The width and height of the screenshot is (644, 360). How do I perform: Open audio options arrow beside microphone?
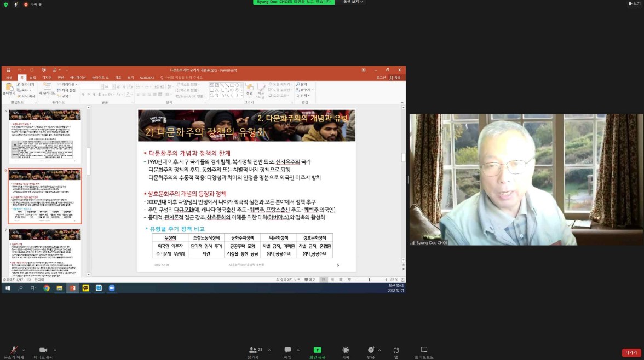[x=24, y=350]
